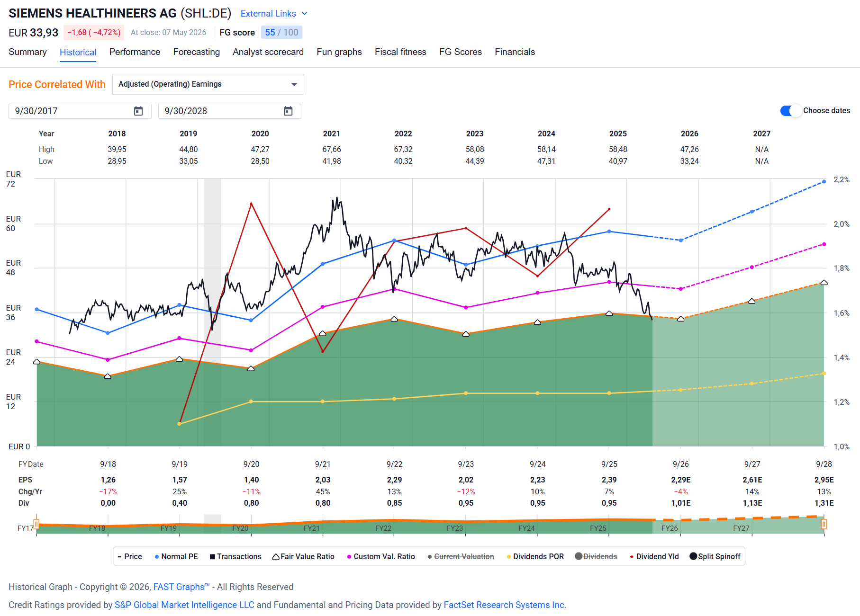This screenshot has width=860, height=616.
Task: Select the Div value 0,85
Action: tap(394, 503)
